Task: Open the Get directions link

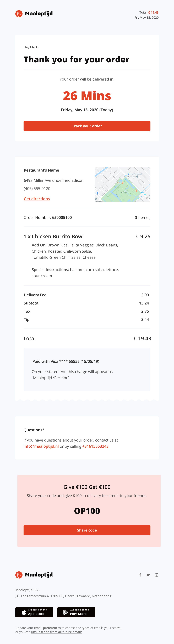Action: (37, 199)
